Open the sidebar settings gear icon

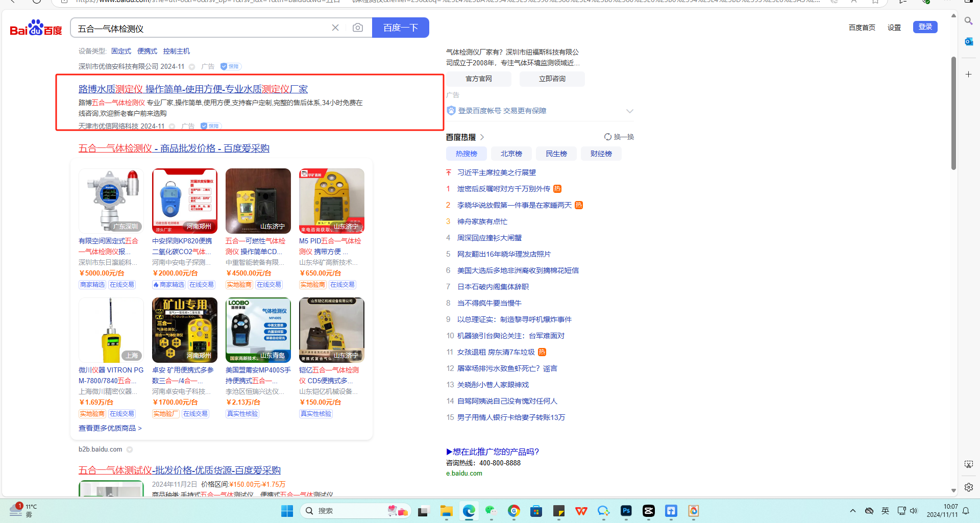(968, 487)
